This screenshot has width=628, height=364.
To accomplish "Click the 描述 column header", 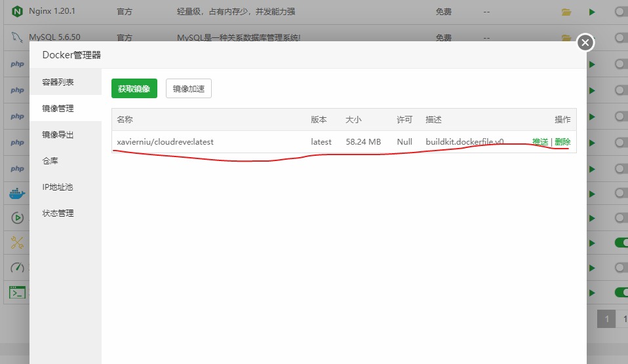I will click(x=433, y=120).
